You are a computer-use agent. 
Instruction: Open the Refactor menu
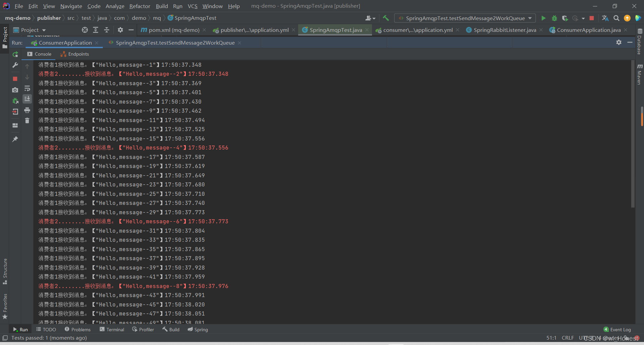pos(140,6)
